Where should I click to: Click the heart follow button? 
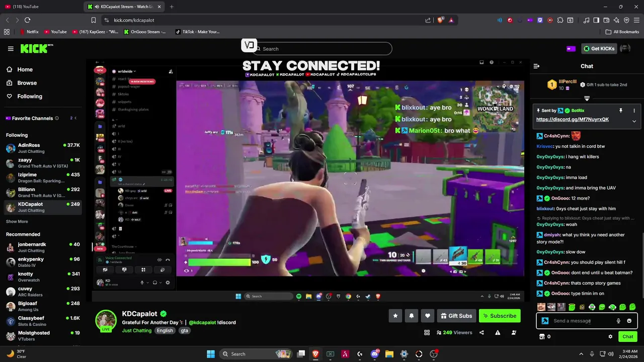(428, 316)
